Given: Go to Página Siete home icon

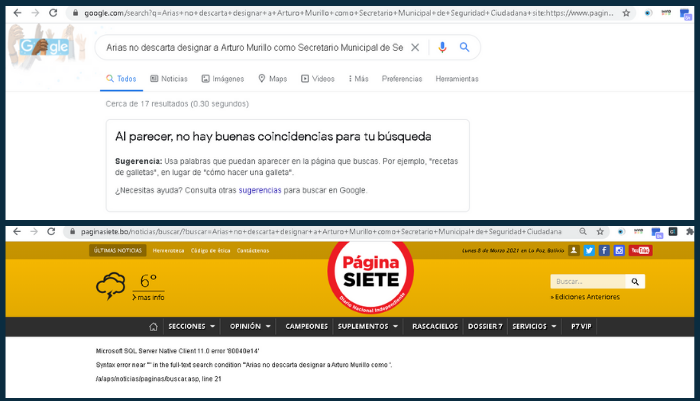Looking at the screenshot, I should (153, 326).
